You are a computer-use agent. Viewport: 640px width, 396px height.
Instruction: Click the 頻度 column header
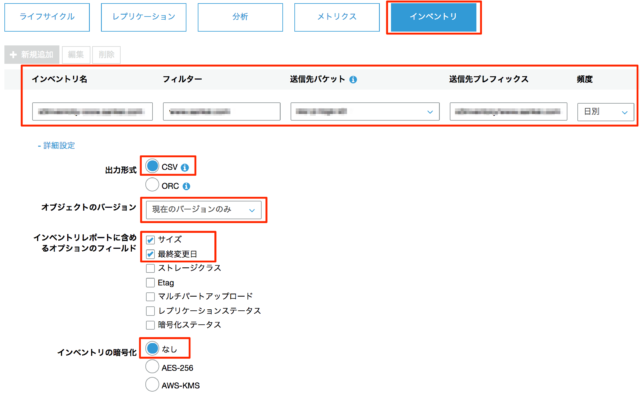584,80
